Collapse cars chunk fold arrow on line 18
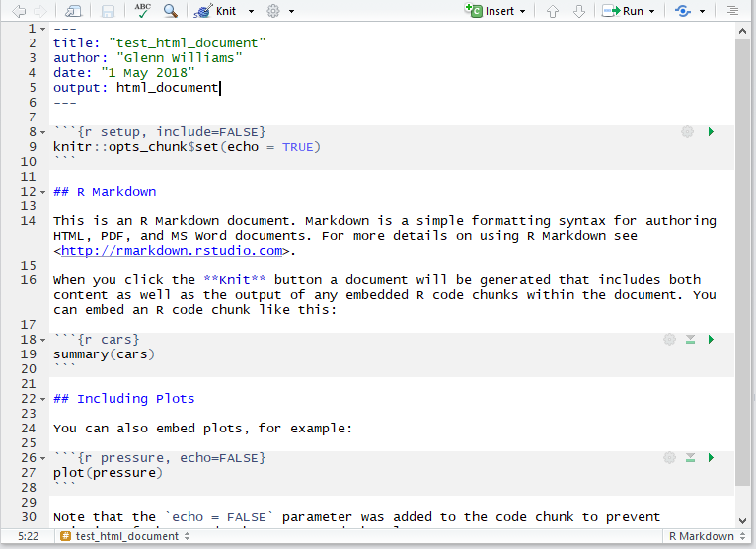The height and width of the screenshot is (549, 756). (42, 340)
